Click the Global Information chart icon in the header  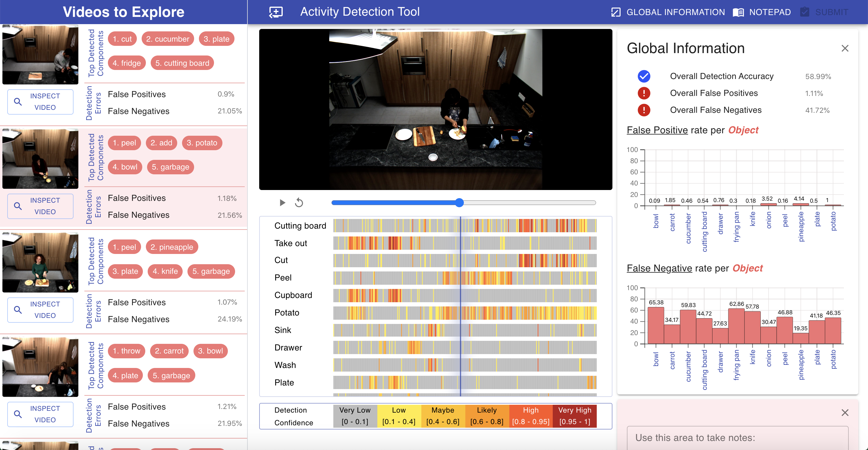click(x=616, y=12)
